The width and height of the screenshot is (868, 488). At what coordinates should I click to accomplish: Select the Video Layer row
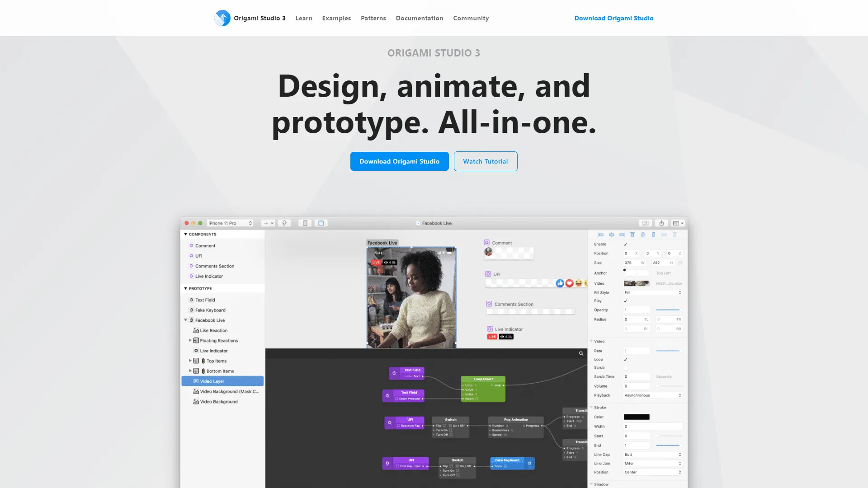(222, 381)
